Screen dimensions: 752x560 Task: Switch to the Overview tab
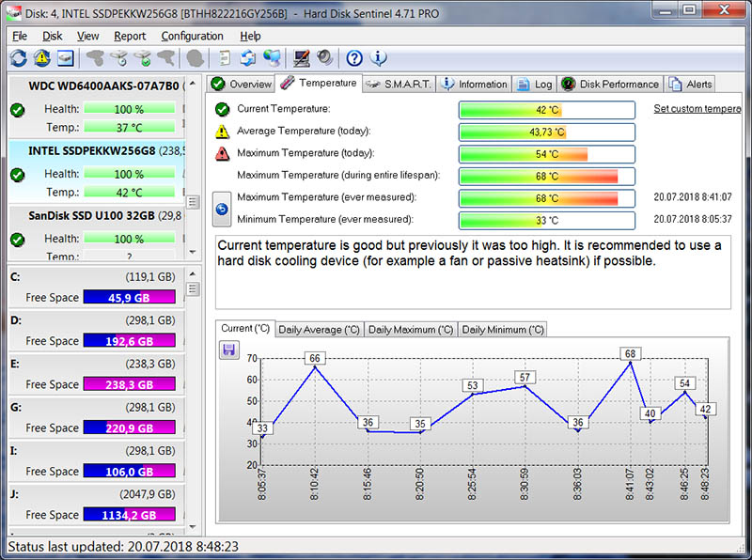(x=242, y=84)
